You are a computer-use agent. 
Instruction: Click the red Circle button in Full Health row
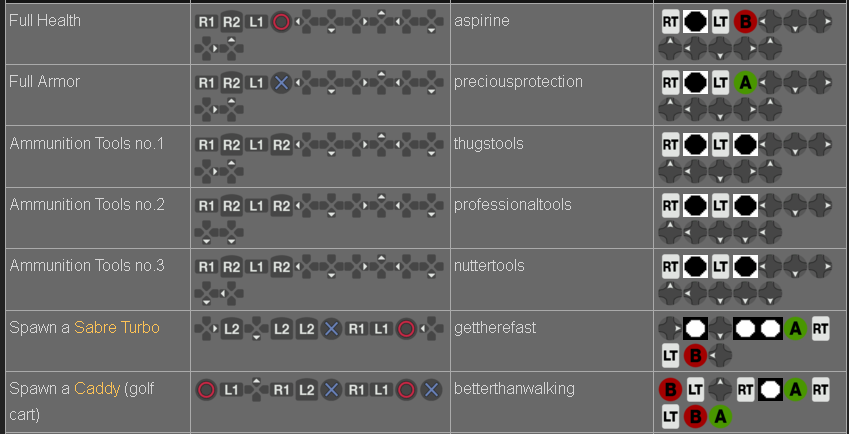coord(282,21)
